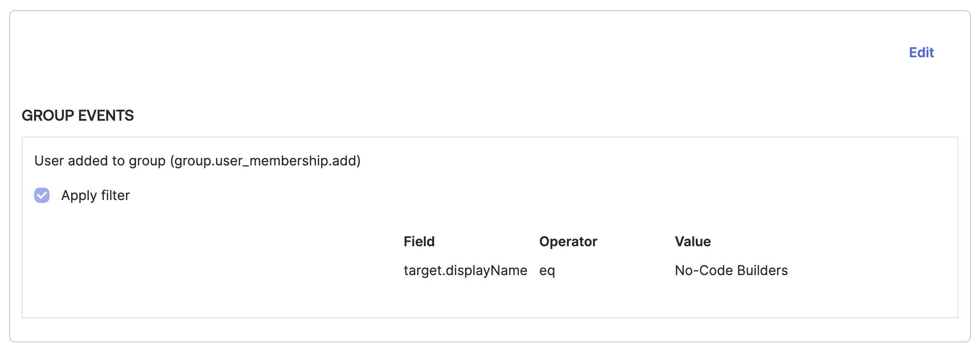Select the No-Code Builders value
The image size is (980, 353).
click(731, 270)
